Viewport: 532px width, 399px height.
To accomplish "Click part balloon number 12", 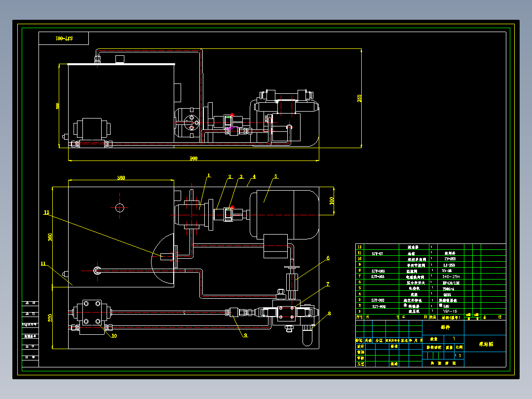I will coord(46,212).
